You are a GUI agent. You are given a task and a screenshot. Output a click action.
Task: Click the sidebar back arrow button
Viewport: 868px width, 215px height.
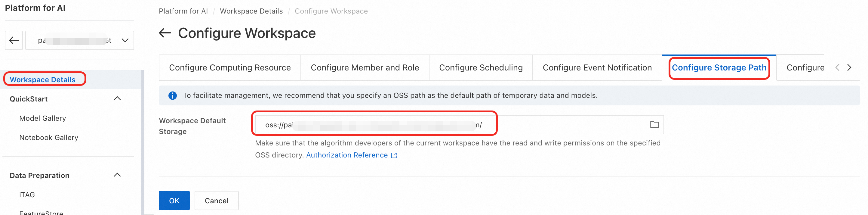[x=14, y=41]
